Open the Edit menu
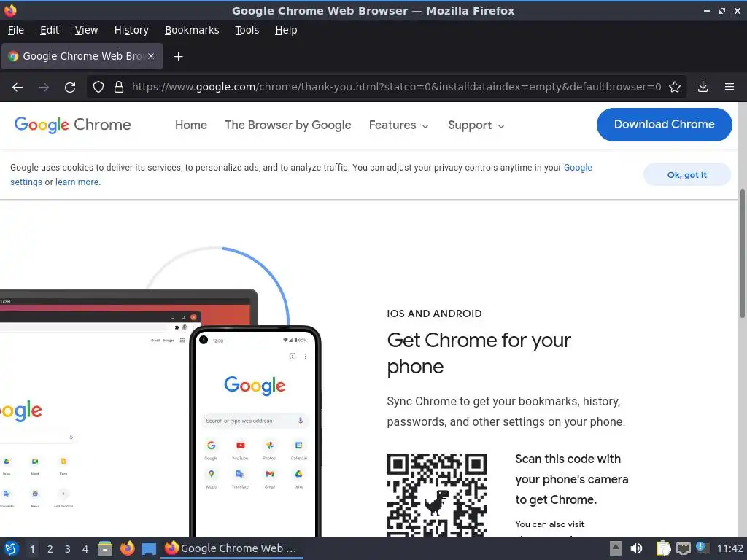The width and height of the screenshot is (747, 560). (50, 30)
